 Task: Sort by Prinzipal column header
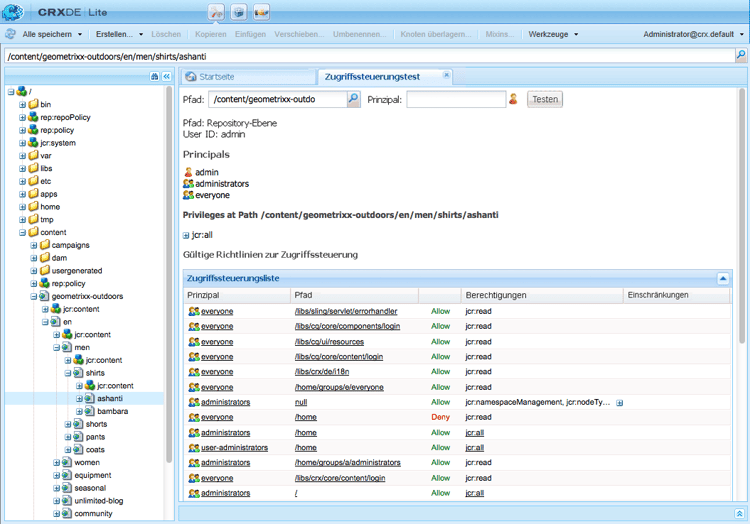point(237,295)
